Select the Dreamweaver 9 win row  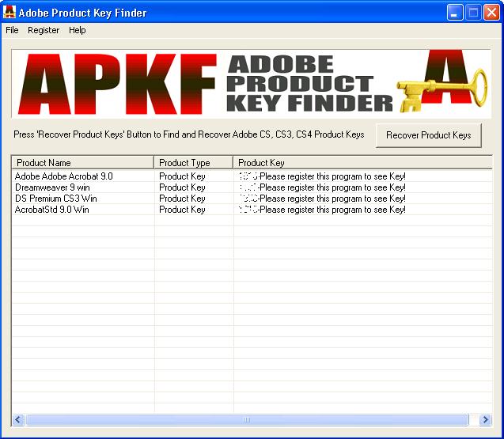point(252,187)
